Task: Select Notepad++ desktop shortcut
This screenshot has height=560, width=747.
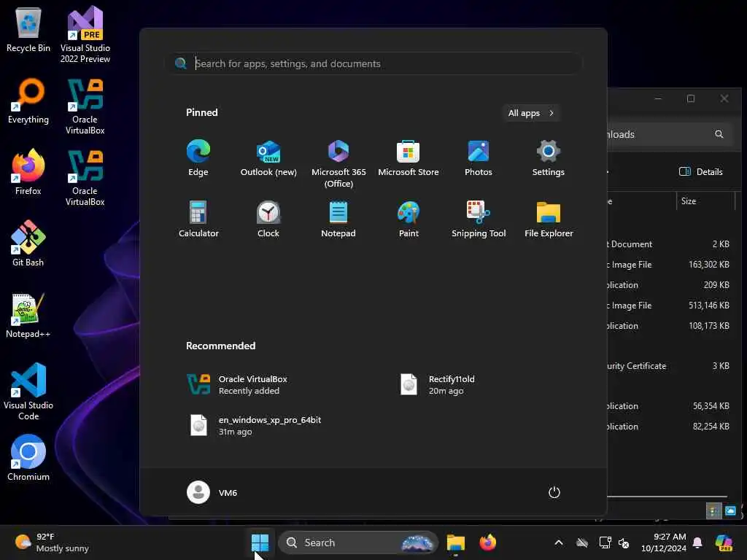Action: pos(28,315)
